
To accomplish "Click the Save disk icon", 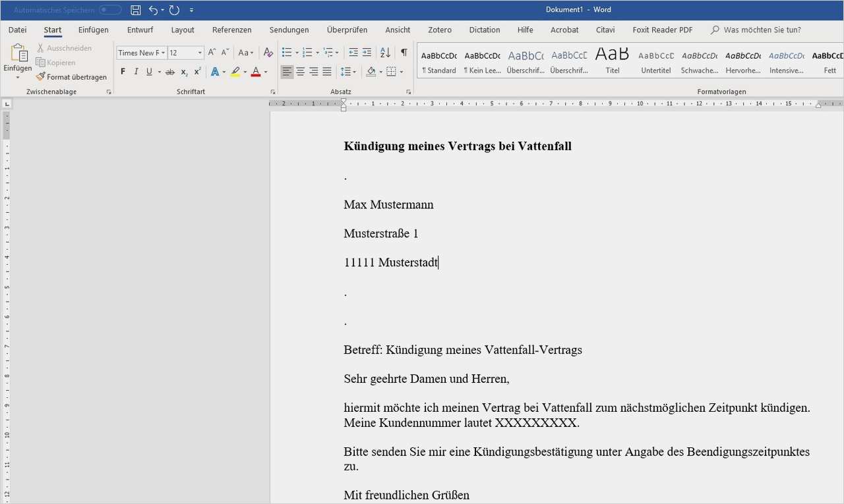I will click(x=136, y=10).
